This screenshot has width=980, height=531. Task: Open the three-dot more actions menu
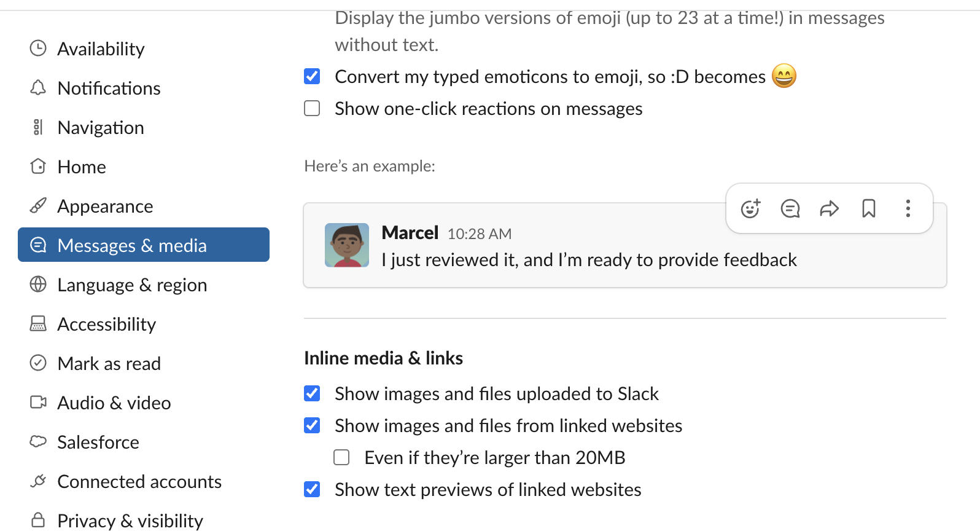click(x=908, y=209)
